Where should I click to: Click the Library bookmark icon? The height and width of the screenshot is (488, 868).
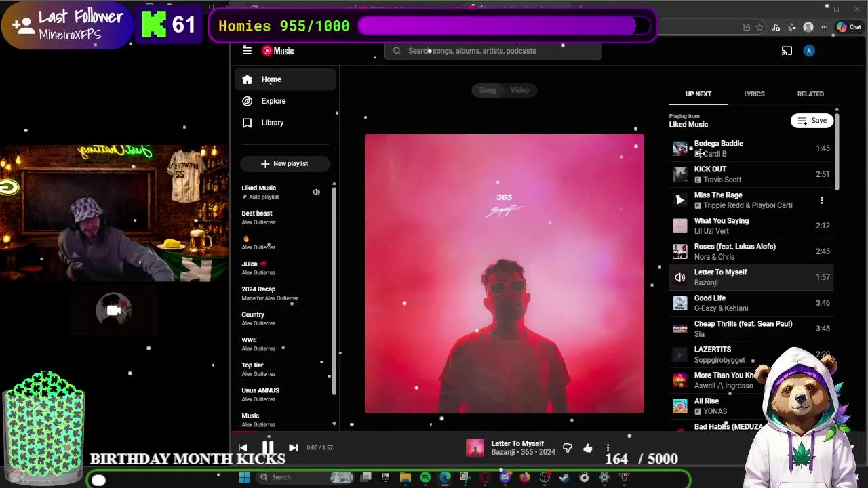(247, 123)
